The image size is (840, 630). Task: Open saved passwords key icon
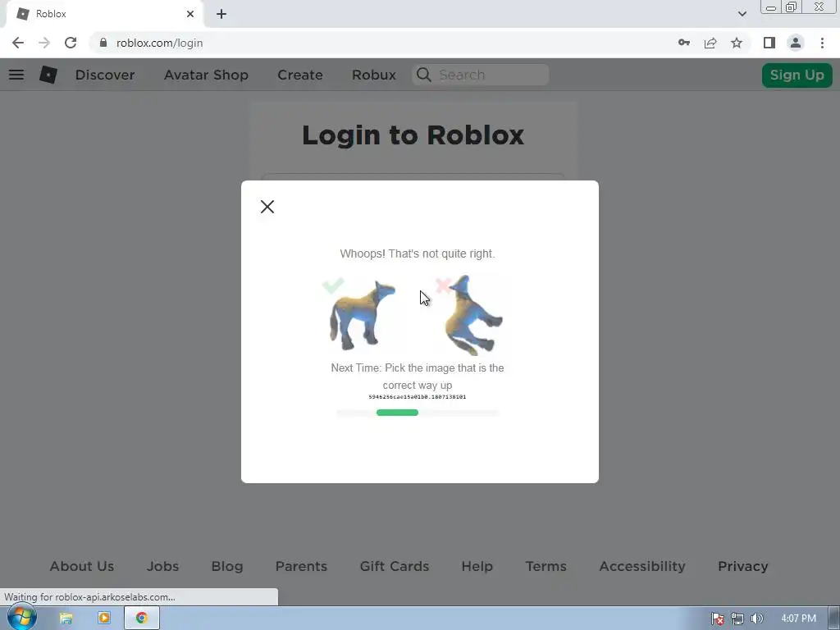coord(684,43)
